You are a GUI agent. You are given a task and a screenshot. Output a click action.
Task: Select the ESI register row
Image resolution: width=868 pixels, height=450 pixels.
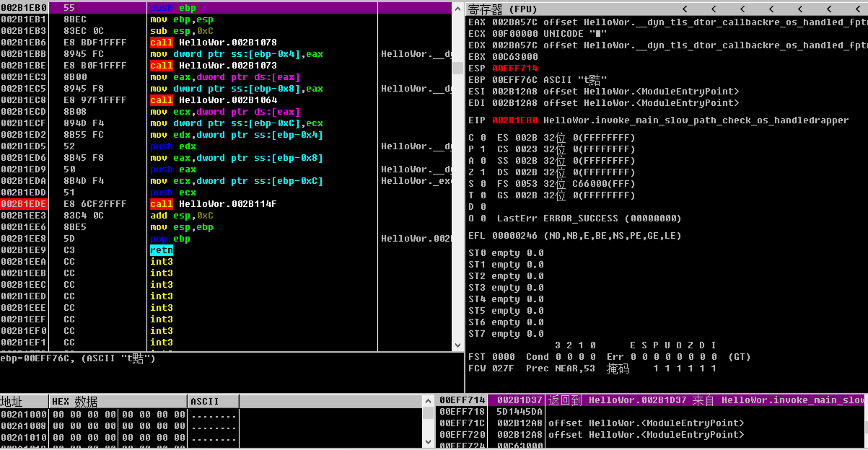click(604, 91)
